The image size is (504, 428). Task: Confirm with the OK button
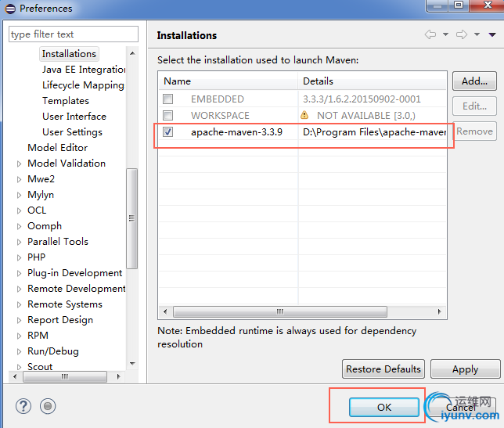tap(384, 407)
